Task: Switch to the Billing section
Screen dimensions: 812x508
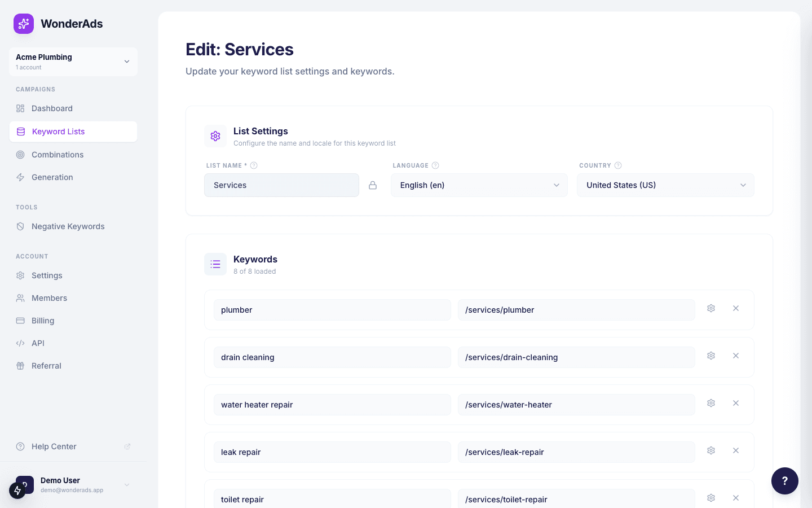Action: (43, 321)
